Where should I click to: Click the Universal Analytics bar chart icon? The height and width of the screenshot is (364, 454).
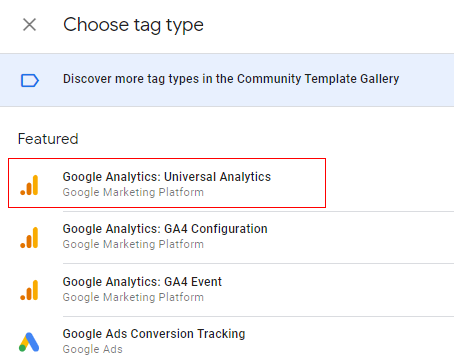click(29, 185)
